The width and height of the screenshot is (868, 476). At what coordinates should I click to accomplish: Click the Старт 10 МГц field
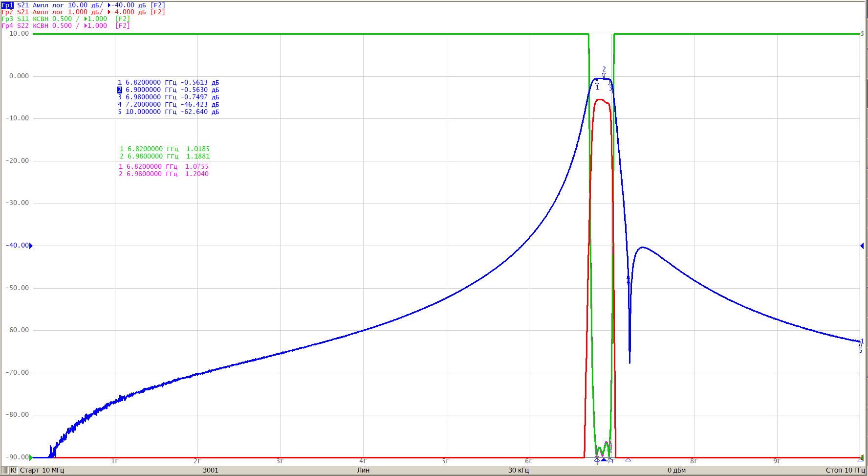[x=42, y=470]
